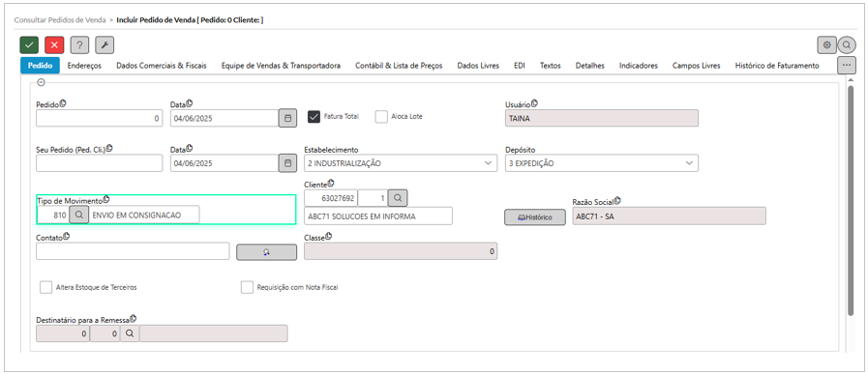Open the Depósito dropdown
Image resolution: width=868 pixels, height=374 pixels.
click(x=602, y=163)
